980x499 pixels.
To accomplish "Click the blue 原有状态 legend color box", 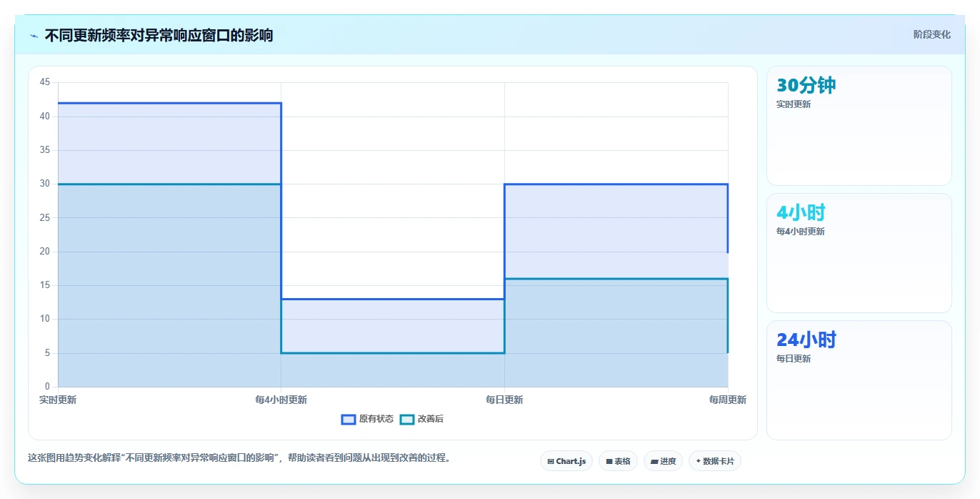I will (x=349, y=420).
